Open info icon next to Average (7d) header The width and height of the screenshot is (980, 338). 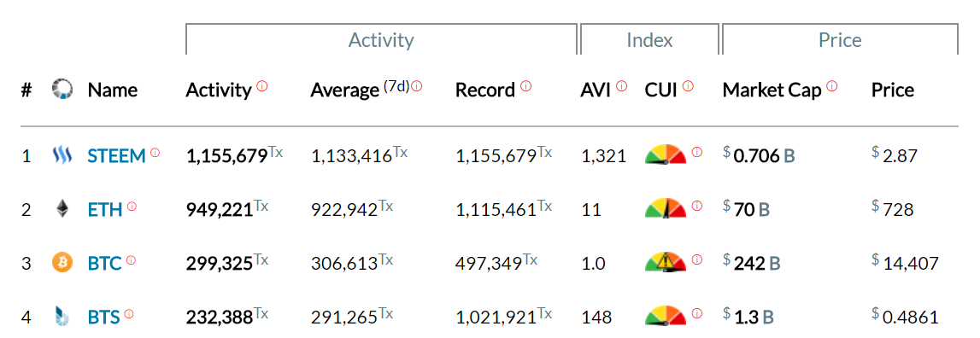[416, 86]
